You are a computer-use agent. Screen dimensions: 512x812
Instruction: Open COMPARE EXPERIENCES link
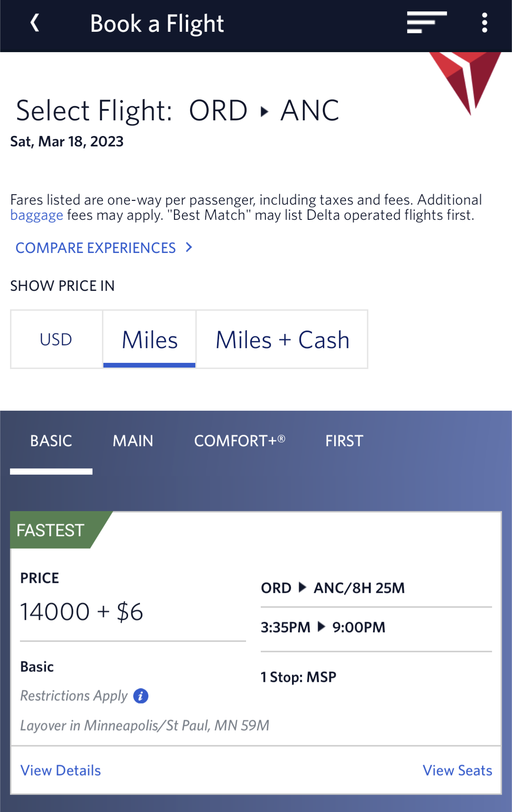[x=96, y=248]
